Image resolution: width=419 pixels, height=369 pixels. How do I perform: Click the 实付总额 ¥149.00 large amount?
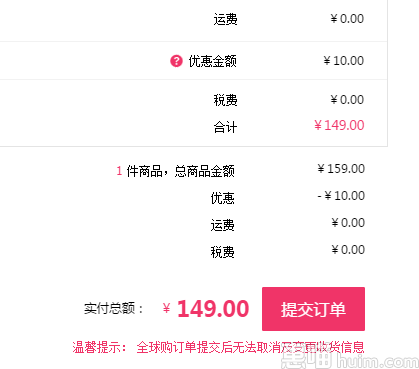[206, 309]
